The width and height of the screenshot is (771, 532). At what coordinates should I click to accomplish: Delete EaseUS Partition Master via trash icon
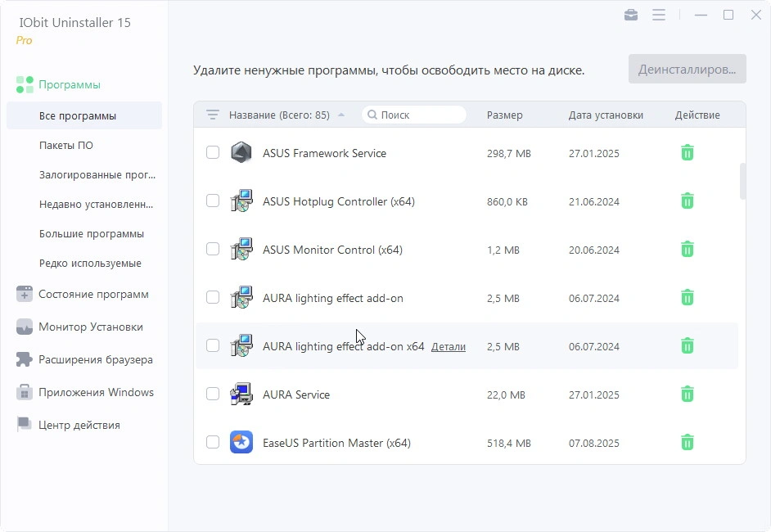[x=688, y=442]
